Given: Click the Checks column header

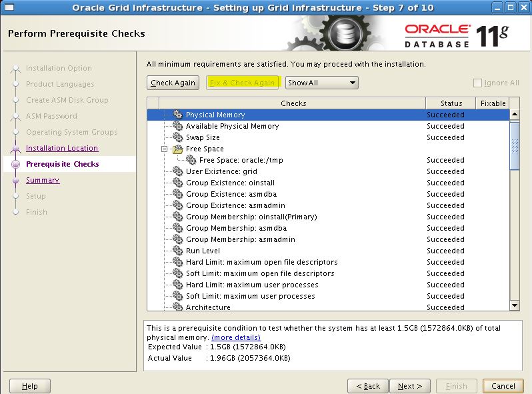Looking at the screenshot, I should click(x=292, y=103).
